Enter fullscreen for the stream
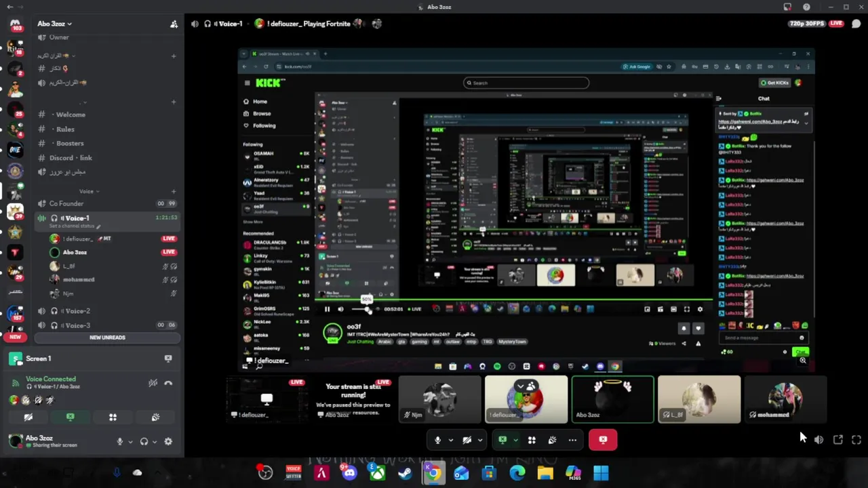The height and width of the screenshot is (488, 868). (856, 440)
